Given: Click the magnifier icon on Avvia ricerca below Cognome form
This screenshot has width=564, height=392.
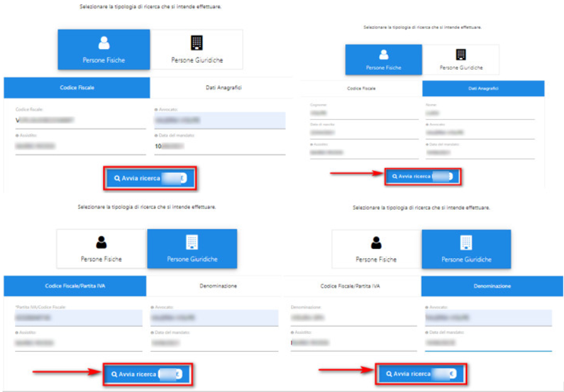Looking at the screenshot, I should pyautogui.click(x=394, y=177).
